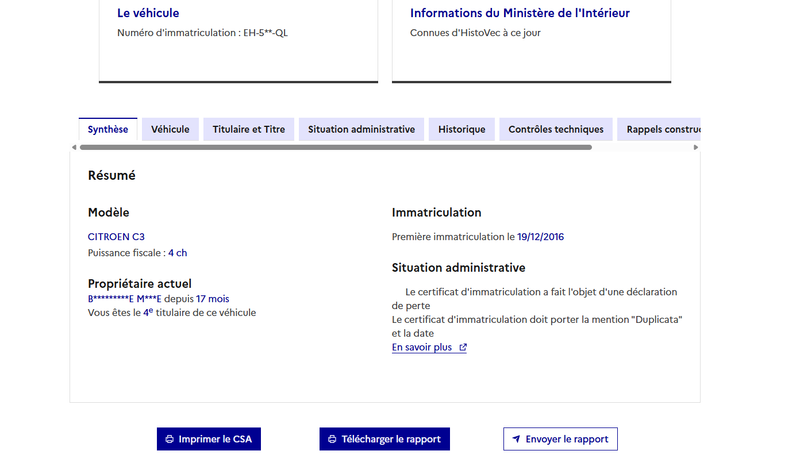Click the printer icon in Imprimer le CSA
This screenshot has width=800, height=459.
[x=169, y=439]
